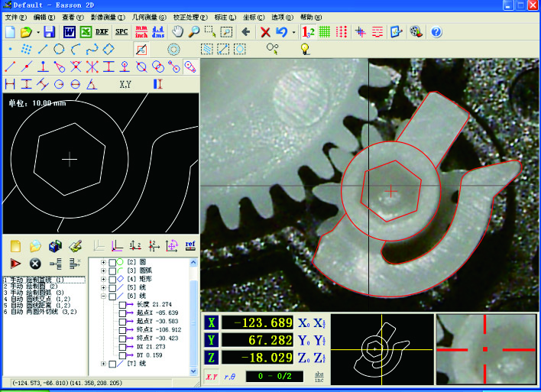
Task: Select the hand pan tool
Action: pyautogui.click(x=177, y=32)
